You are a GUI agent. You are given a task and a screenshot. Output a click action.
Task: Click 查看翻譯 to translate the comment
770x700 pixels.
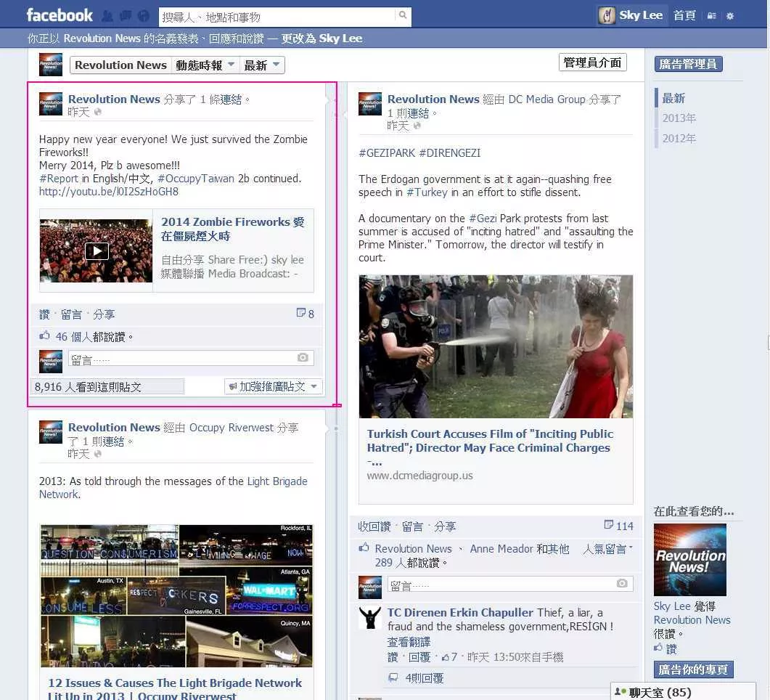pyautogui.click(x=409, y=642)
